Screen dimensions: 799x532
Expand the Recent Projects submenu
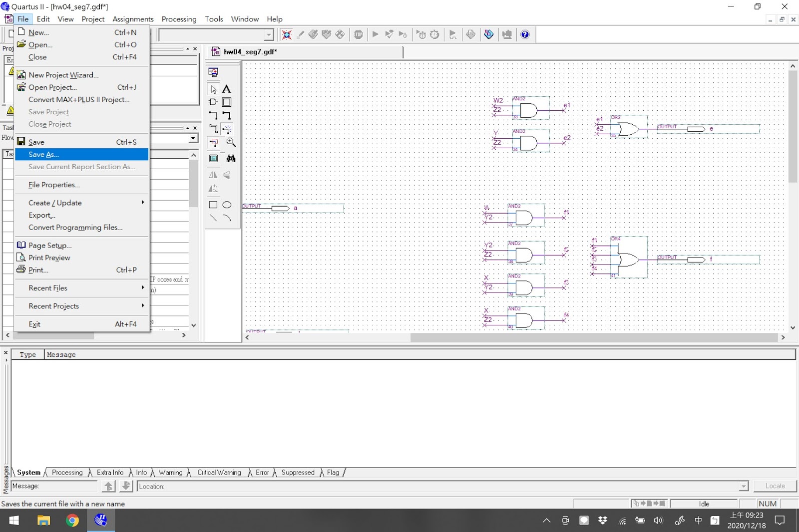point(82,306)
